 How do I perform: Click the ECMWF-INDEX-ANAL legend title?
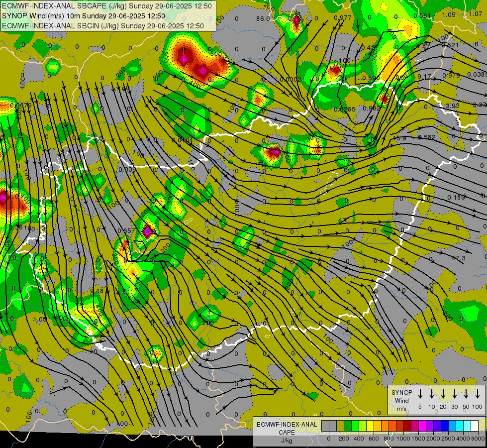click(287, 425)
